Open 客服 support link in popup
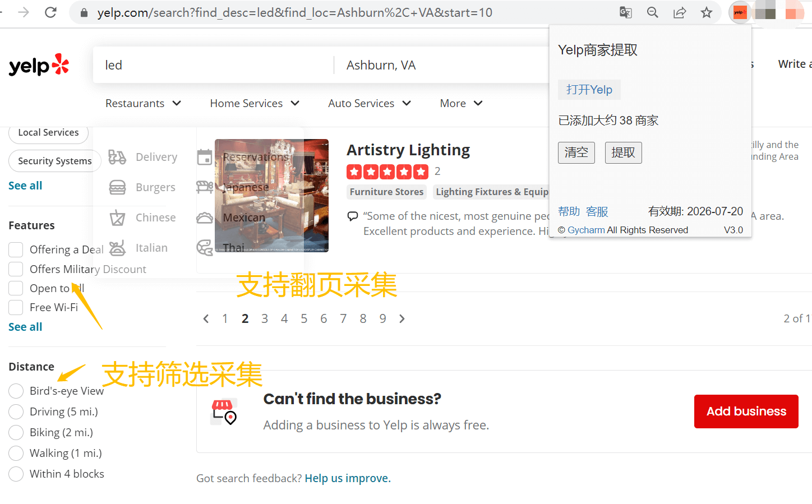The height and width of the screenshot is (504, 812). (597, 211)
